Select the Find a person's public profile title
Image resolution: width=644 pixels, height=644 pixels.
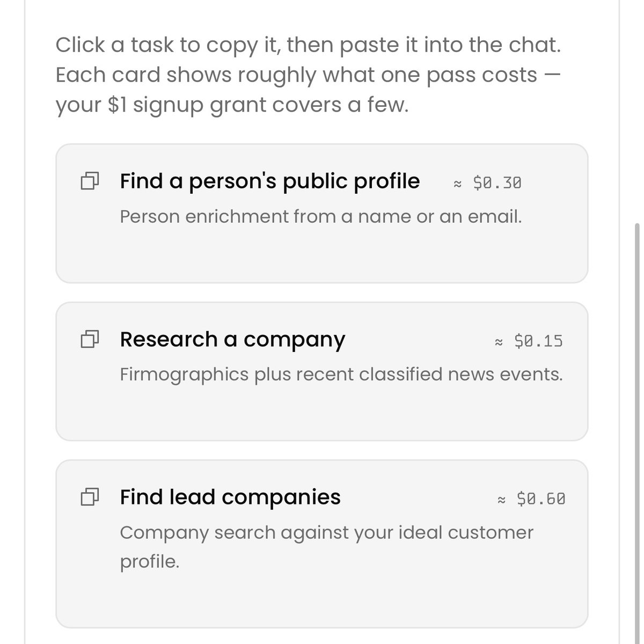pos(270,181)
